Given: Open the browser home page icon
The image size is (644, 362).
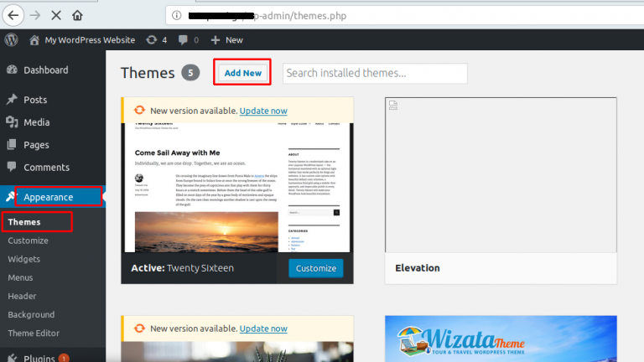Looking at the screenshot, I should pos(77,16).
